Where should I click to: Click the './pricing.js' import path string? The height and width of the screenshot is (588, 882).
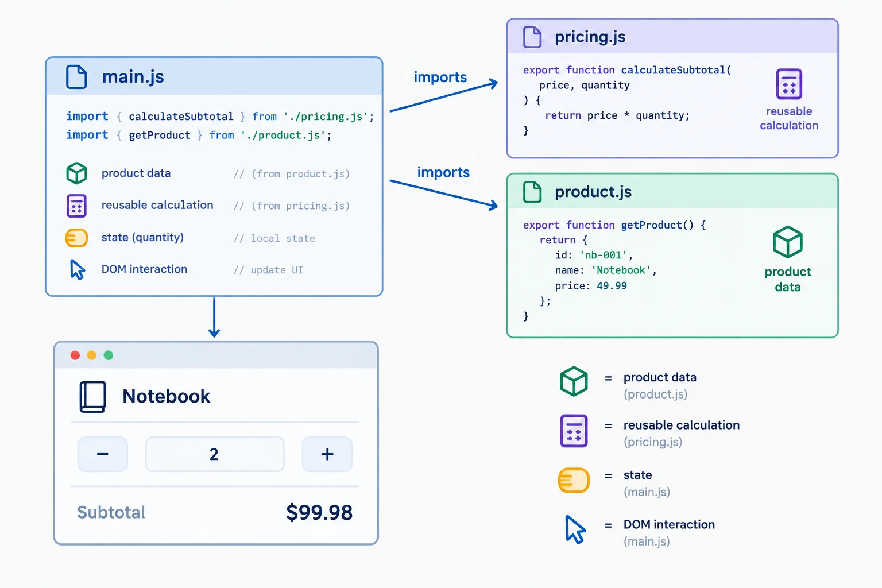tap(326, 117)
